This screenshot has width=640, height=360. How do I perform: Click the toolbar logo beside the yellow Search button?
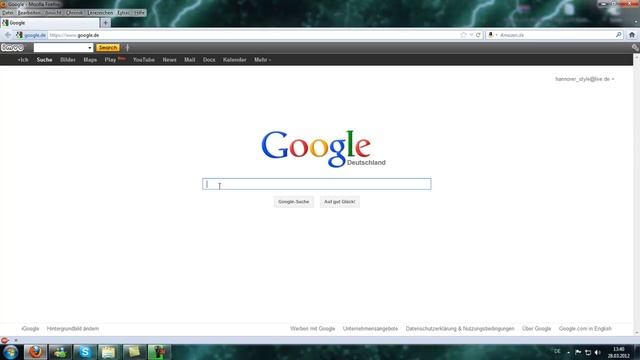point(12,48)
